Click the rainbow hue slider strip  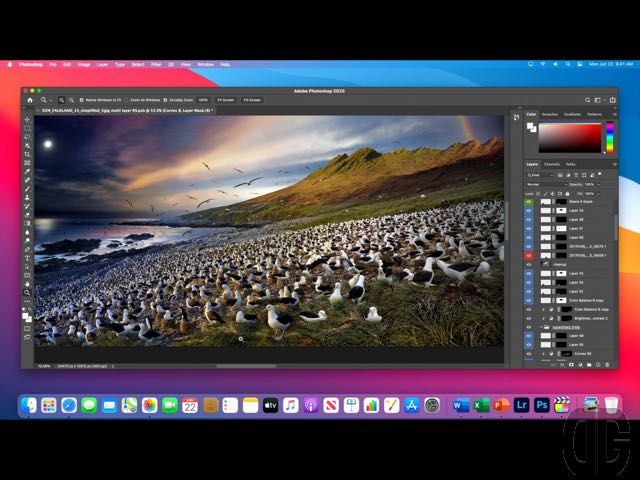[609, 138]
